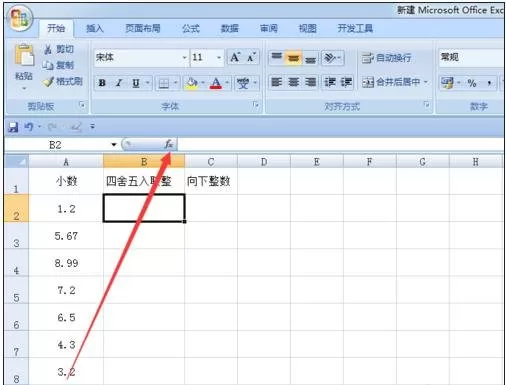Screen dimensions: 506x385
Task: Click the decrease indent icon
Action: pyautogui.click(x=330, y=82)
